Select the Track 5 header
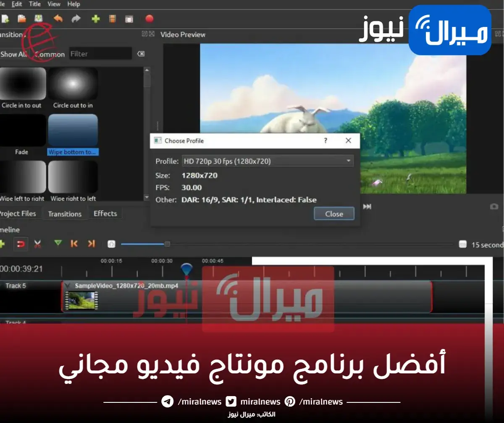 pos(31,296)
